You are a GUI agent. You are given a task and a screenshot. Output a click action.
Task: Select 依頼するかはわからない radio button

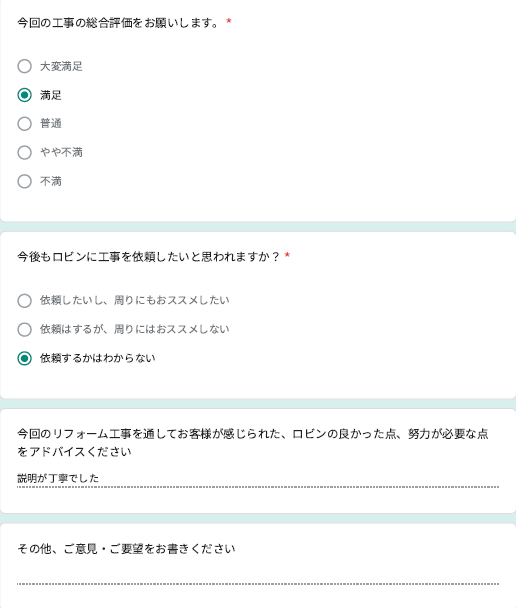tap(24, 358)
